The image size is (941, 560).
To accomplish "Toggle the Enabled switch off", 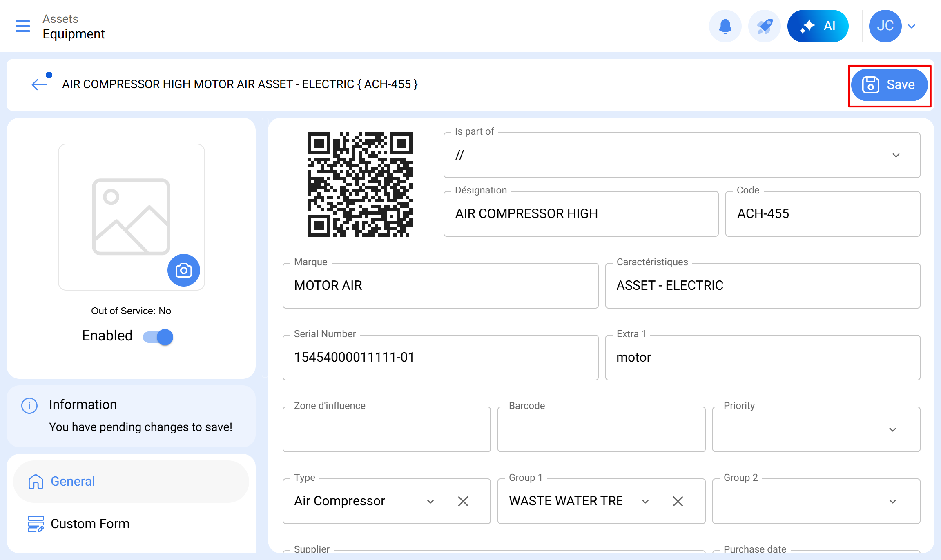I will (x=158, y=337).
